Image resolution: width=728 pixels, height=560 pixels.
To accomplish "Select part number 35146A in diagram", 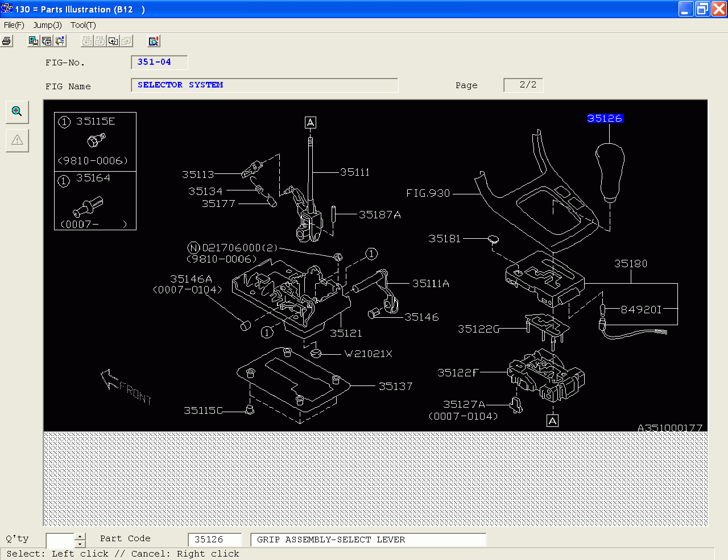I will (191, 279).
